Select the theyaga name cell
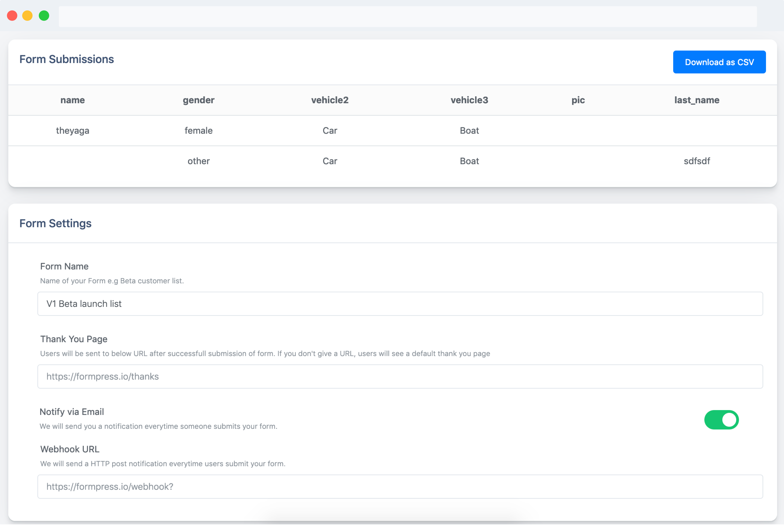 (72, 130)
